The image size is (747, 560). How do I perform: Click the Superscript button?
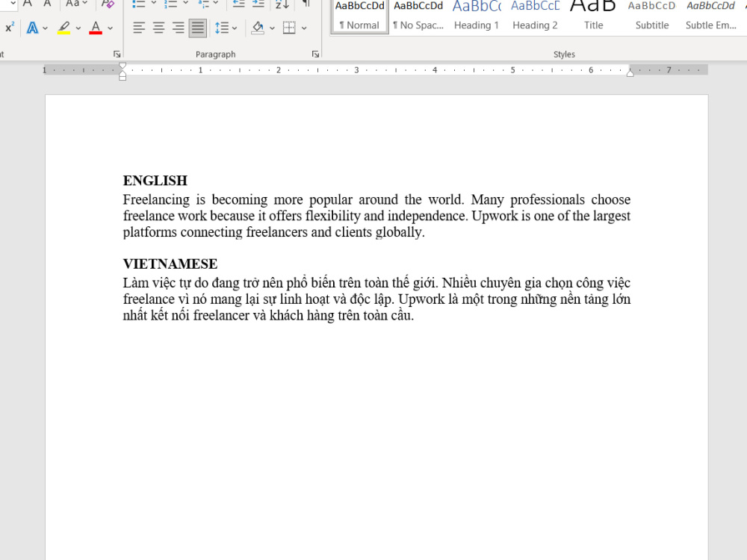pos(9,28)
